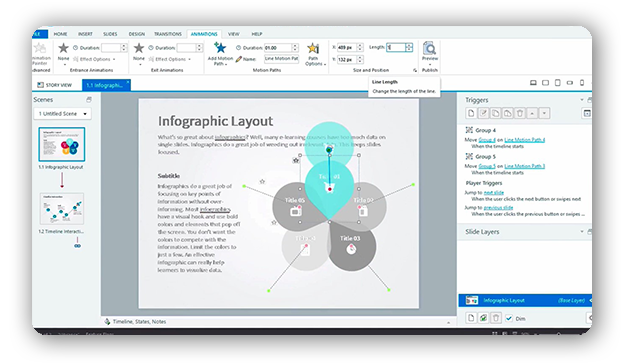
Task: Click the Group 4 object icon in Triggers
Action: click(469, 130)
